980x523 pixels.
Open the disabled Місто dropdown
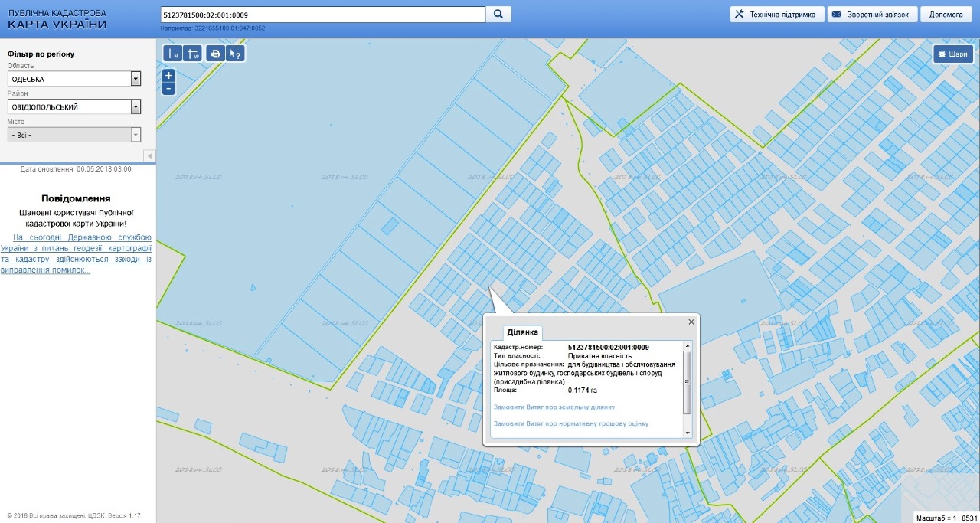tap(74, 135)
